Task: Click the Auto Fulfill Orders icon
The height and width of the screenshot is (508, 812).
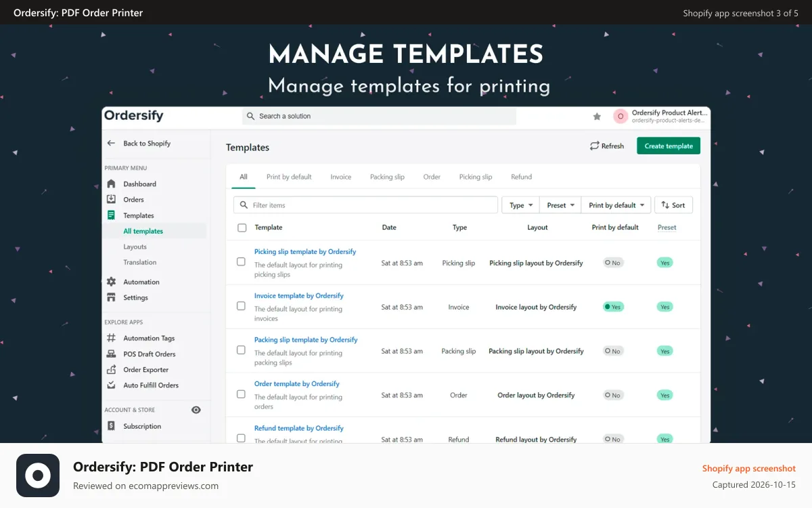Action: [111, 385]
